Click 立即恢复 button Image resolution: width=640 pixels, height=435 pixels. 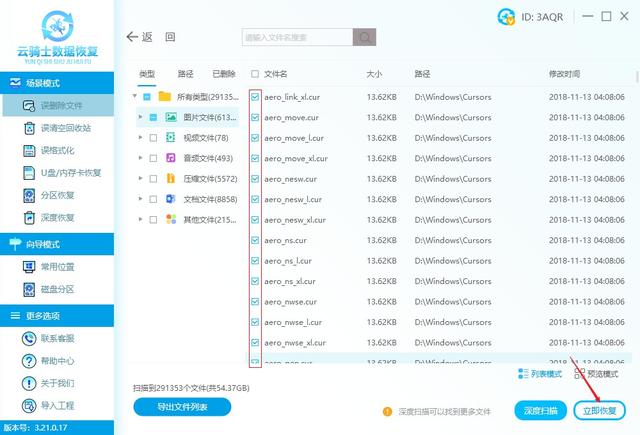[600, 411]
